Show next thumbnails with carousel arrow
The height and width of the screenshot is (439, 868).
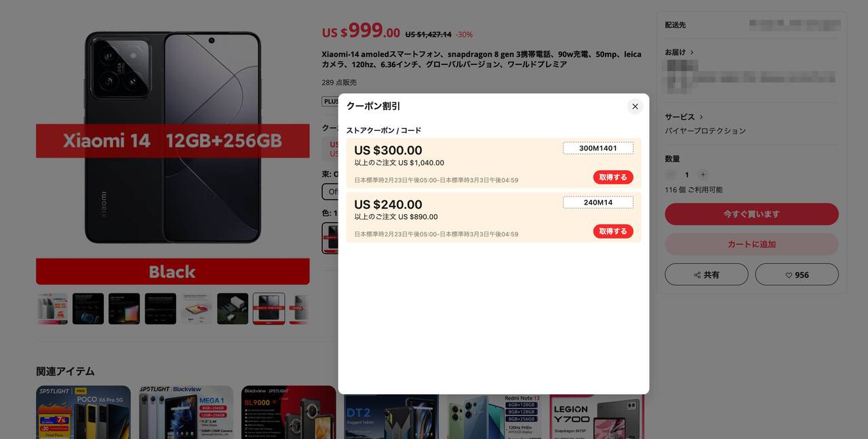(x=301, y=308)
